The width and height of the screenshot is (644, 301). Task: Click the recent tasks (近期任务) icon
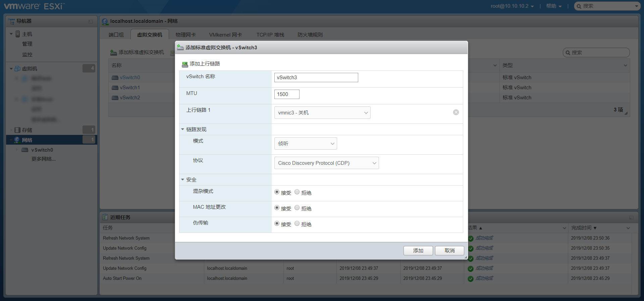point(105,217)
